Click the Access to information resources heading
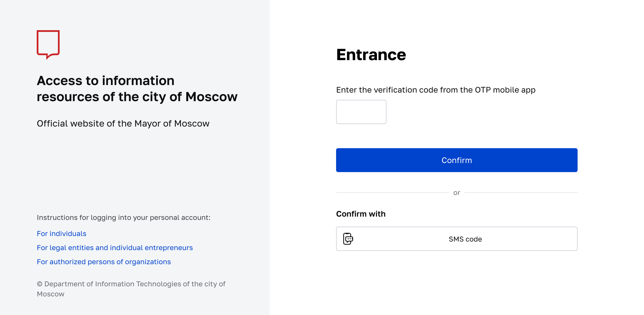Screen dimensions: 644x315 tap(137, 88)
